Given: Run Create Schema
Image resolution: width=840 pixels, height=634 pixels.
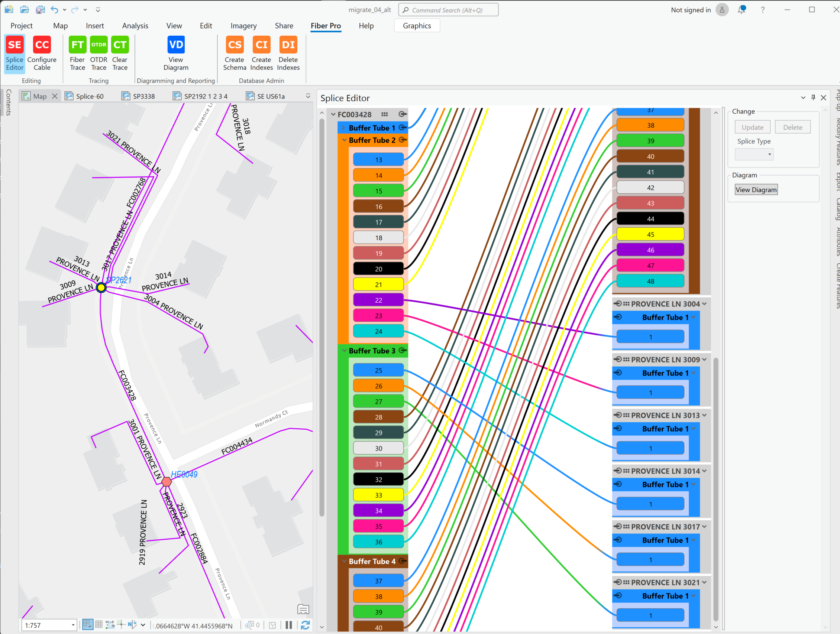Looking at the screenshot, I should 235,54.
